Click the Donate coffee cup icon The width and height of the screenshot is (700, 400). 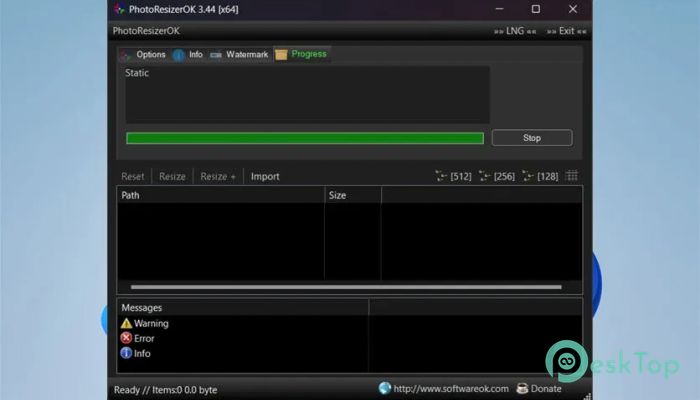522,388
